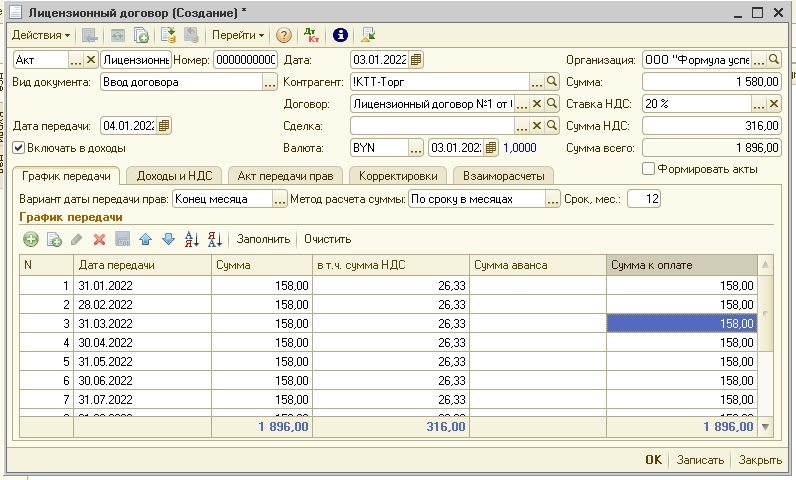Image resolution: width=796 pixels, height=480 pixels.
Task: Click the magnifier icon next to Контрагент
Action: [x=551, y=82]
